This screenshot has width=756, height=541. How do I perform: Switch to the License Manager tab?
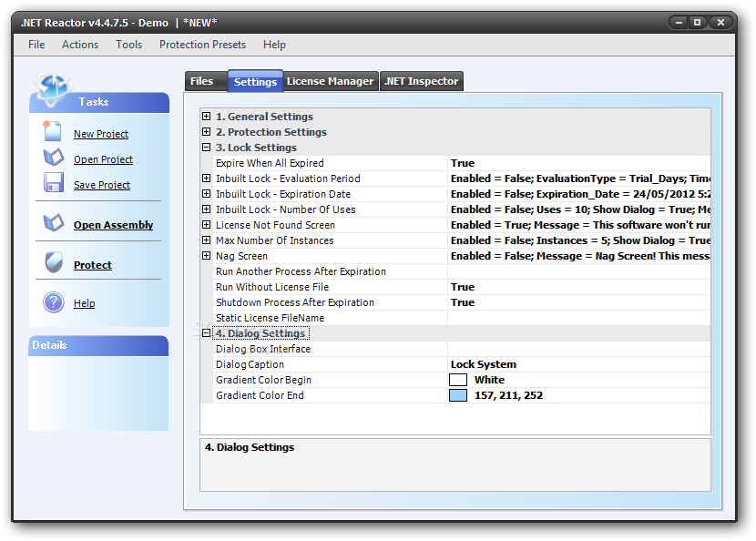pyautogui.click(x=331, y=81)
